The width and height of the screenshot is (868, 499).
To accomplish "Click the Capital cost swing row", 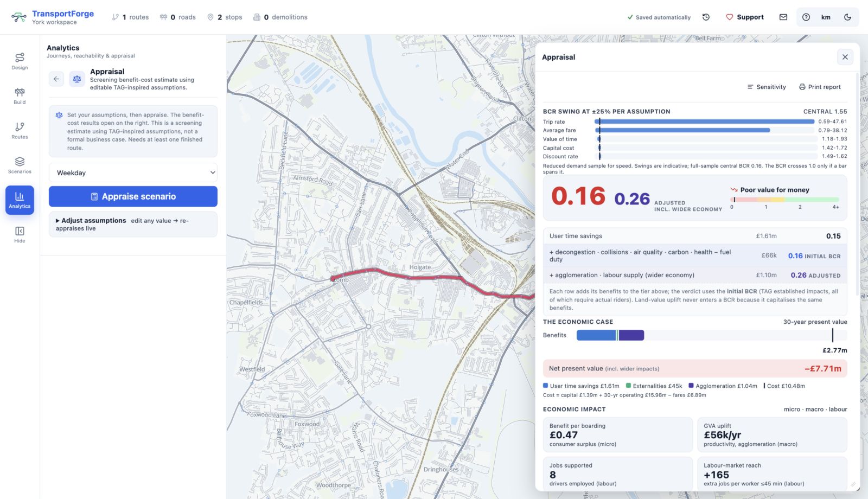I will (x=695, y=148).
